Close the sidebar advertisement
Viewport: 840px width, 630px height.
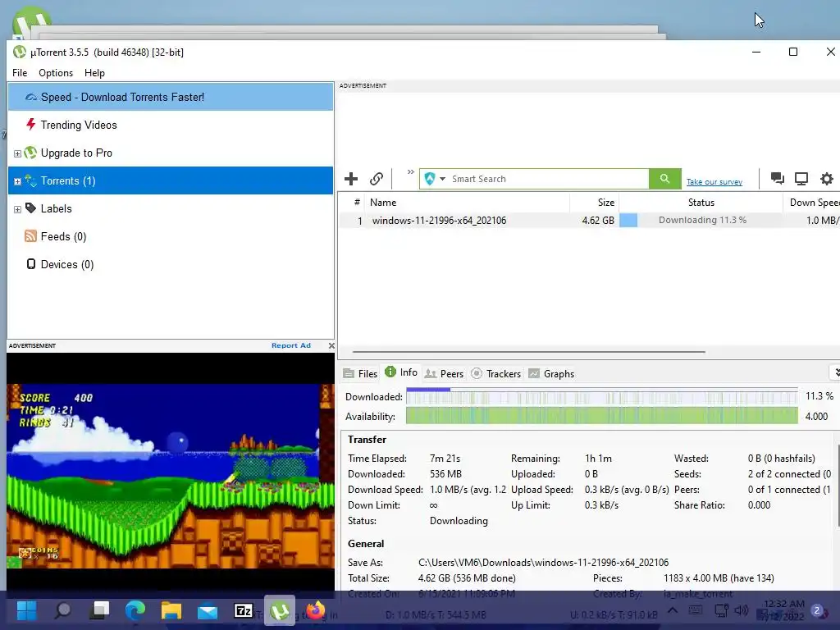tap(331, 345)
